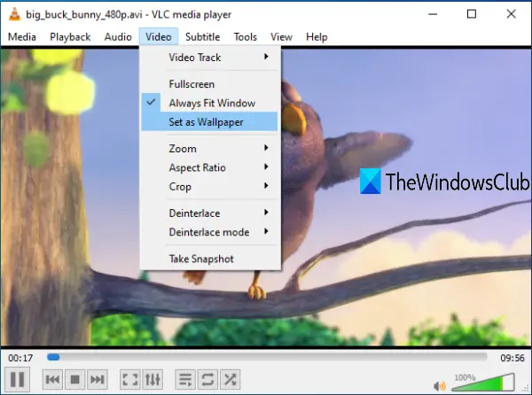Minimize the VLC window
The width and height of the screenshot is (532, 395).
433,14
